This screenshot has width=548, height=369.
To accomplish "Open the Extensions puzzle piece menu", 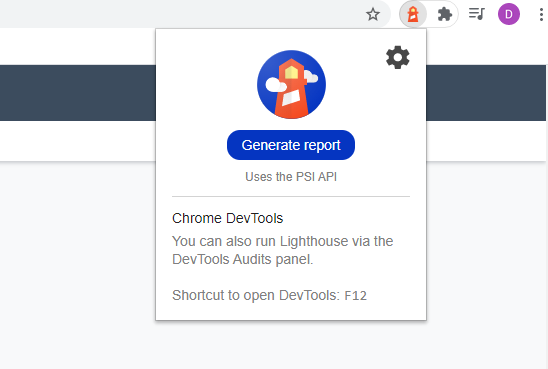I will [445, 14].
